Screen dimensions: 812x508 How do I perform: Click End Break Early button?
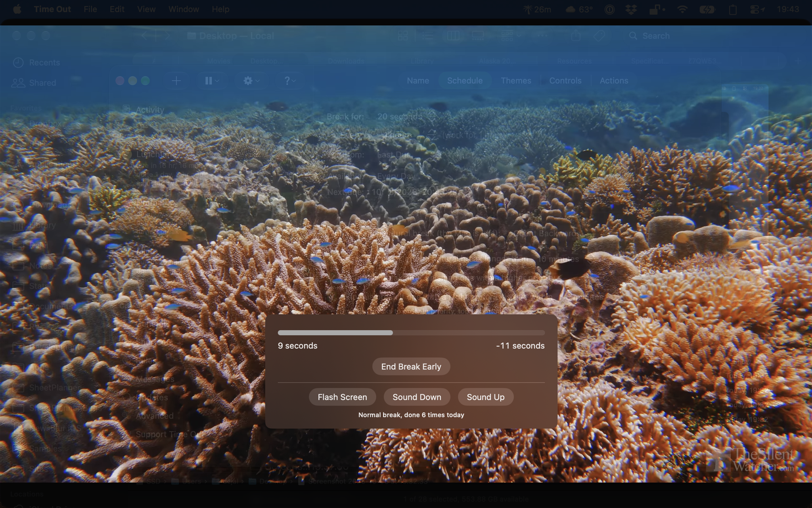[411, 366]
